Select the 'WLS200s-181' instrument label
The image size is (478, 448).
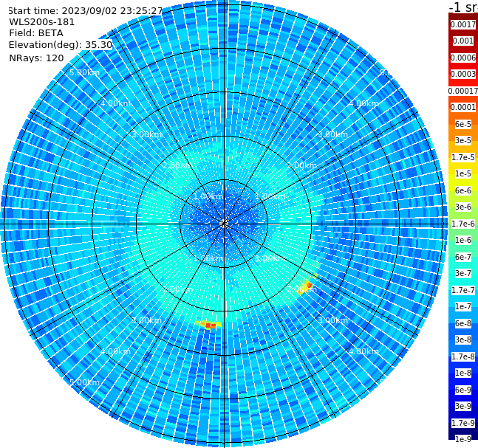pos(42,22)
